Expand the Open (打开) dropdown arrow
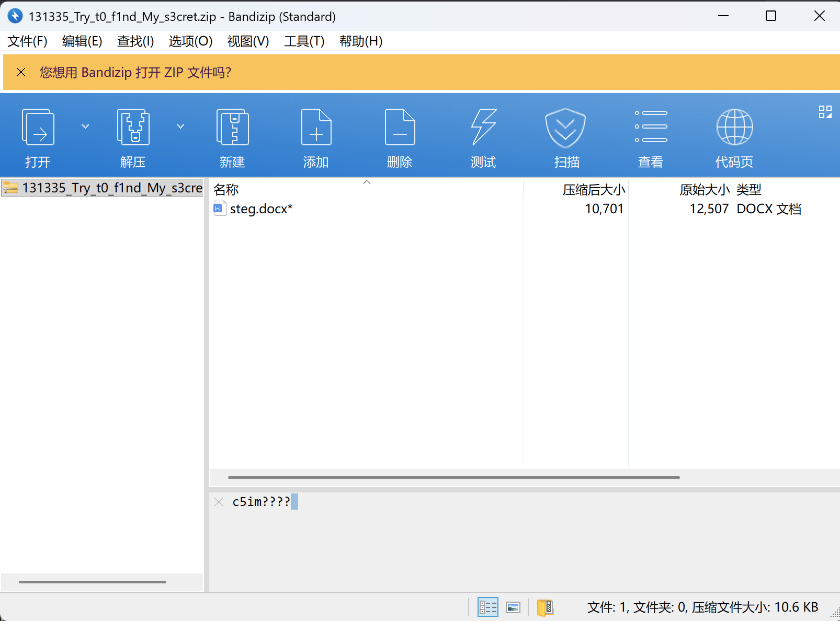Viewport: 840px width, 621px height. (x=85, y=126)
